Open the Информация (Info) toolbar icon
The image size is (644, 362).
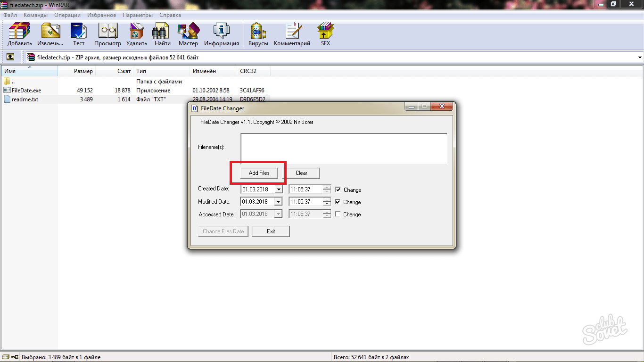click(x=221, y=32)
